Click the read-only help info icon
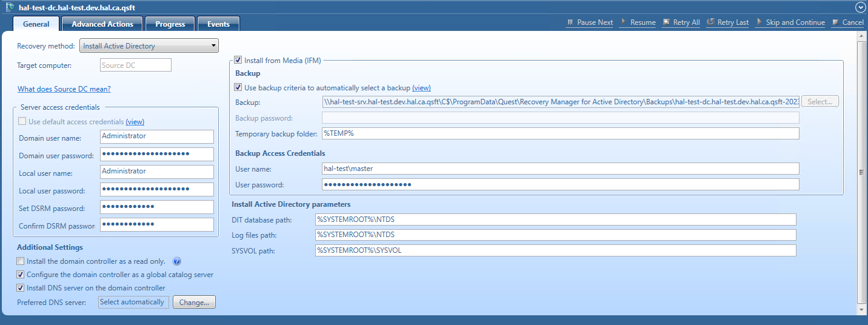868x325 pixels. 177,261
